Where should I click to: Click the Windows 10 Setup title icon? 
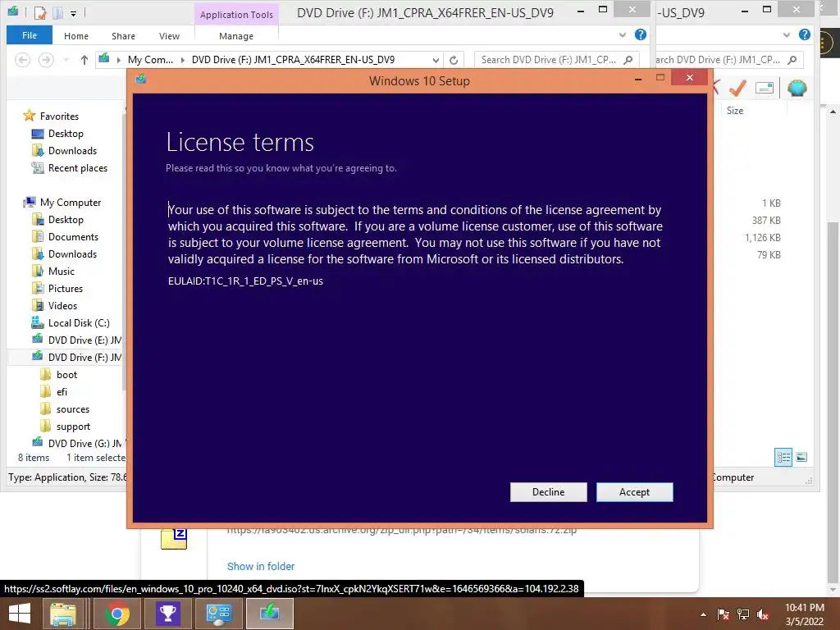tap(141, 80)
